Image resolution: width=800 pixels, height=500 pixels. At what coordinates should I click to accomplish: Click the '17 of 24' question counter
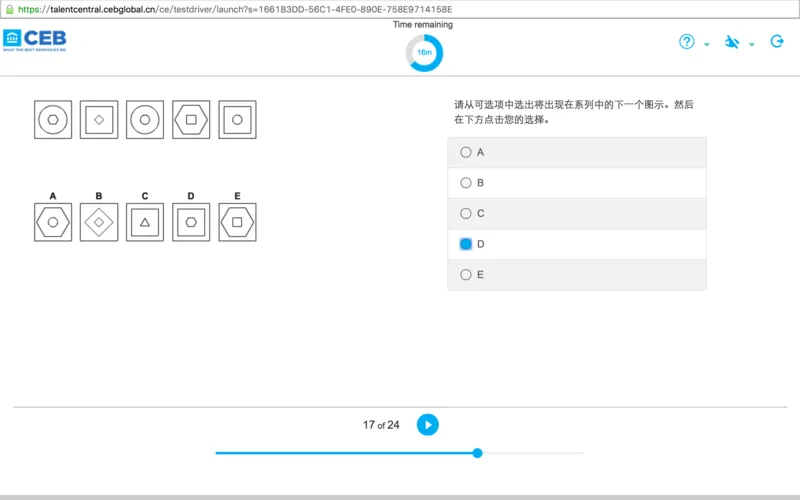point(381,425)
